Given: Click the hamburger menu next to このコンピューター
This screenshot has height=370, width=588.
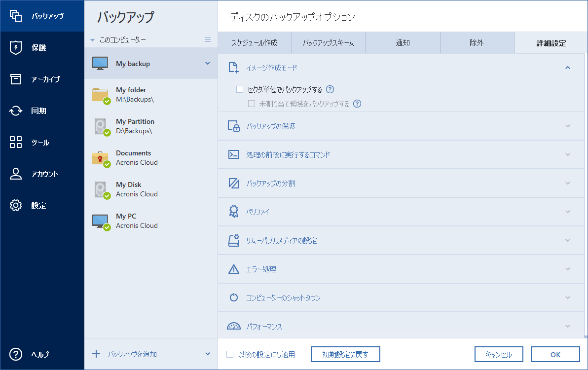Looking at the screenshot, I should click(x=208, y=40).
